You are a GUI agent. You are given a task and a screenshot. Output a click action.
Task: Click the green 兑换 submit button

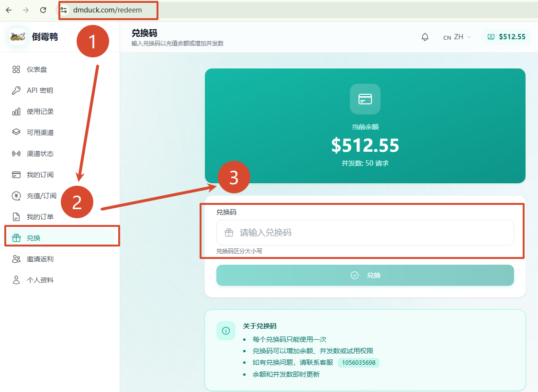click(365, 275)
